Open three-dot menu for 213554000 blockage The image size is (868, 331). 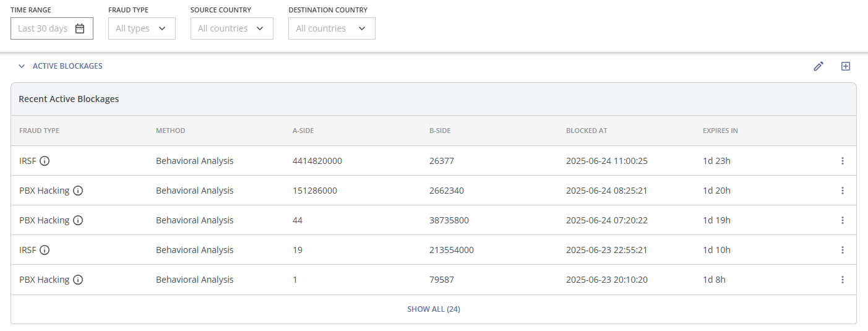tap(842, 250)
